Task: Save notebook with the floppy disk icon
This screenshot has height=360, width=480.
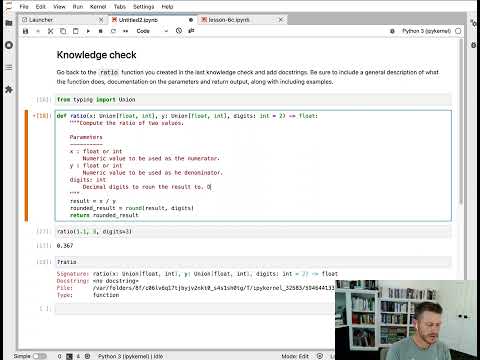Action: coord(25,31)
